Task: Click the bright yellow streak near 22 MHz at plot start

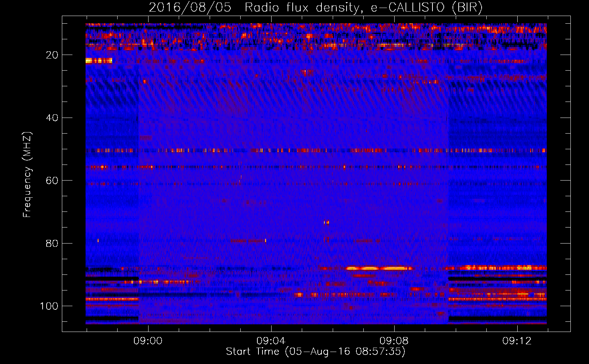Action: coord(99,61)
